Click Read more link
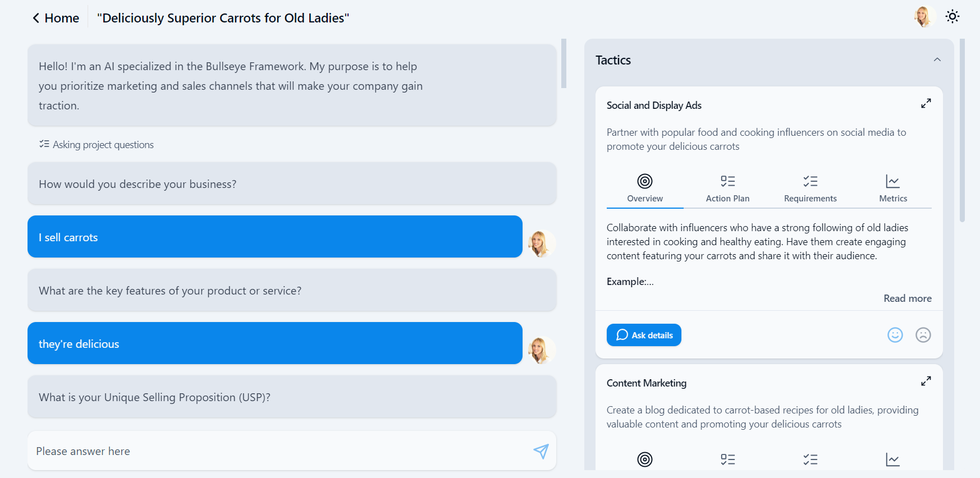This screenshot has width=980, height=478. (908, 298)
